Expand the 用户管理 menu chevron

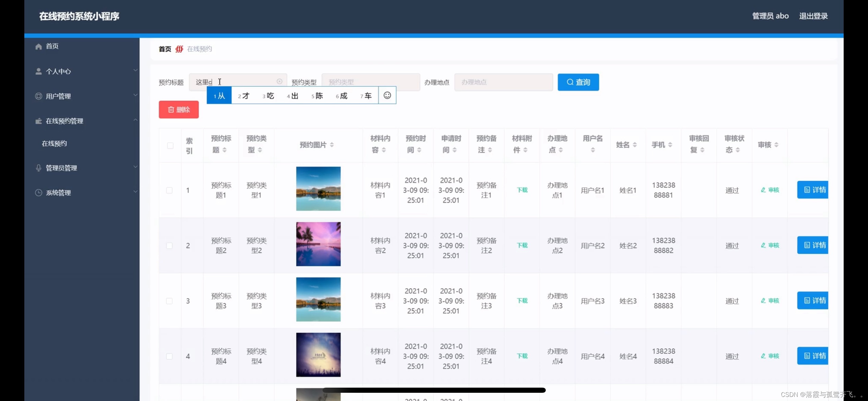135,95
